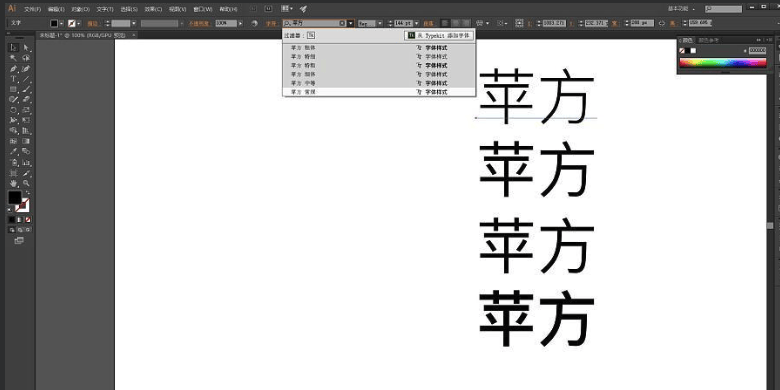This screenshot has height=390, width=780.
Task: Select the Free Transform tool
Action: [26, 120]
